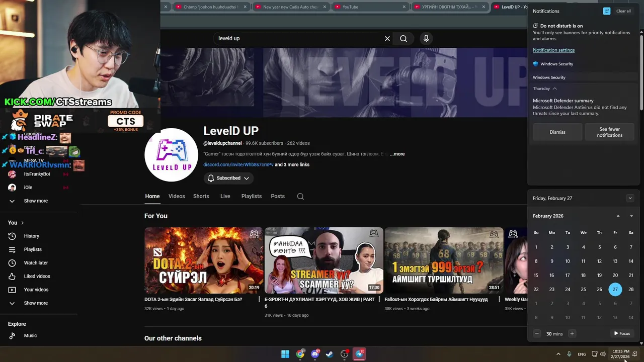This screenshot has height=362, width=644.
Task: Click Clear all notifications
Action: point(623,11)
